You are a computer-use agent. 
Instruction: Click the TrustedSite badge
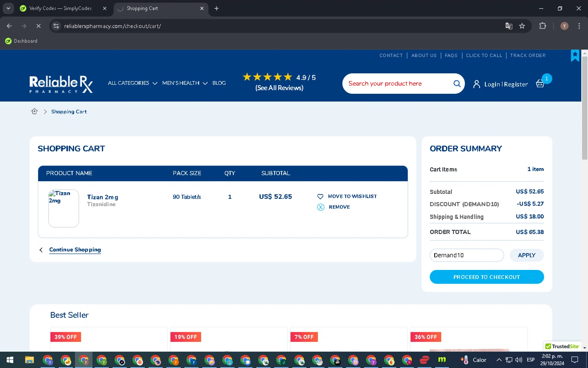[562, 346]
